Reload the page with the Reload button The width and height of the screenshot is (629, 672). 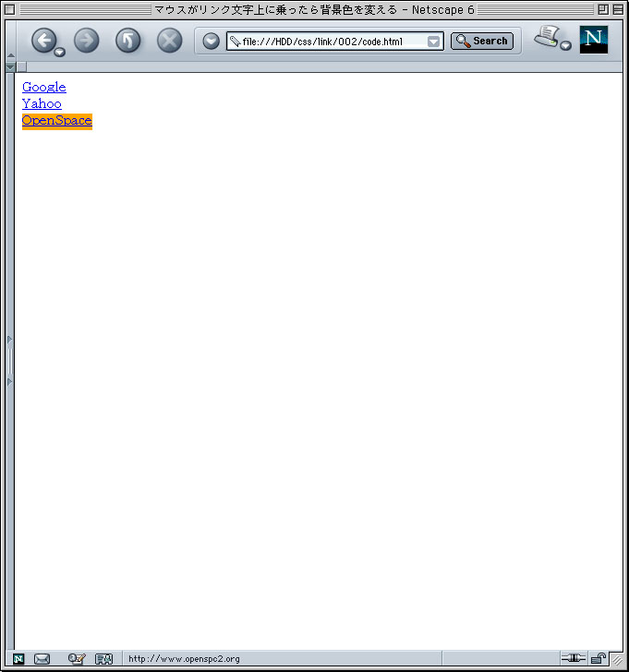pyautogui.click(x=127, y=41)
